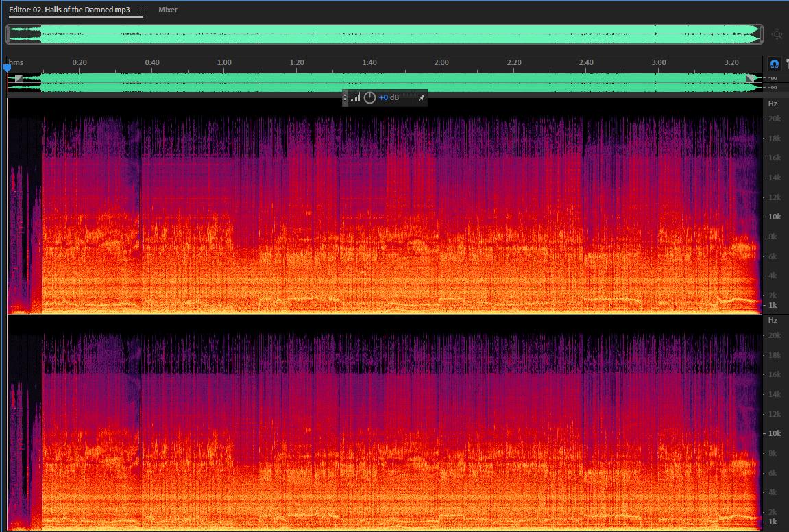
Task: Click the +0 dB gain value
Action: (389, 97)
